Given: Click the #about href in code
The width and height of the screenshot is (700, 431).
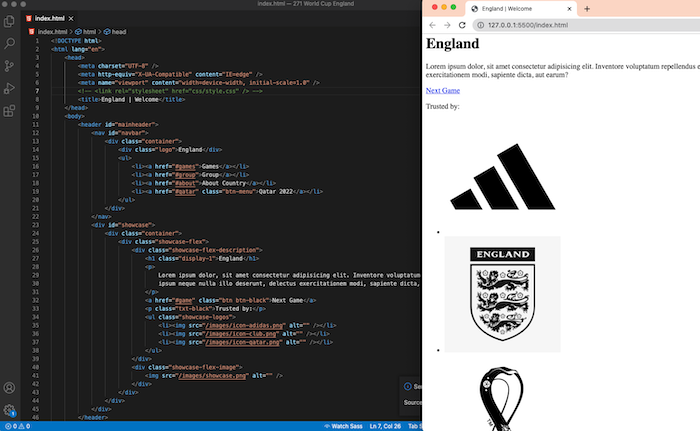Looking at the screenshot, I should tap(185, 183).
